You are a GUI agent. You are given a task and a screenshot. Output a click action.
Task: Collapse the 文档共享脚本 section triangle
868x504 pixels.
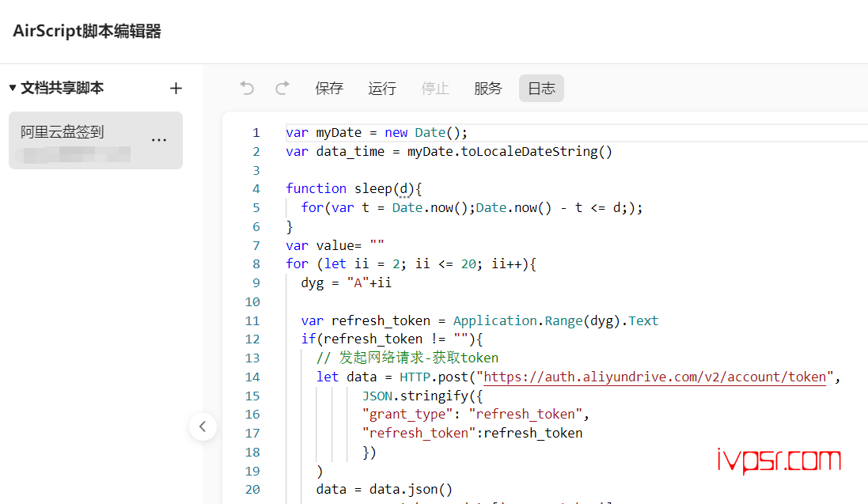point(12,88)
